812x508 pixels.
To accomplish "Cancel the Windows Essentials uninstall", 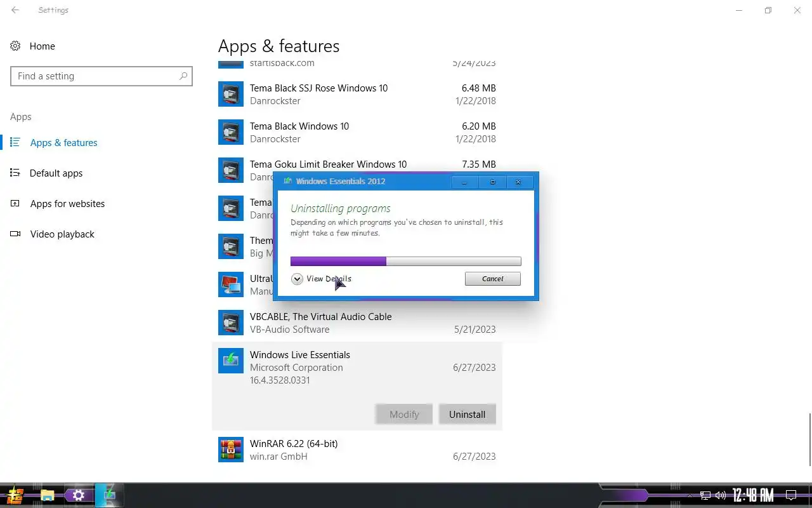I will click(x=493, y=279).
